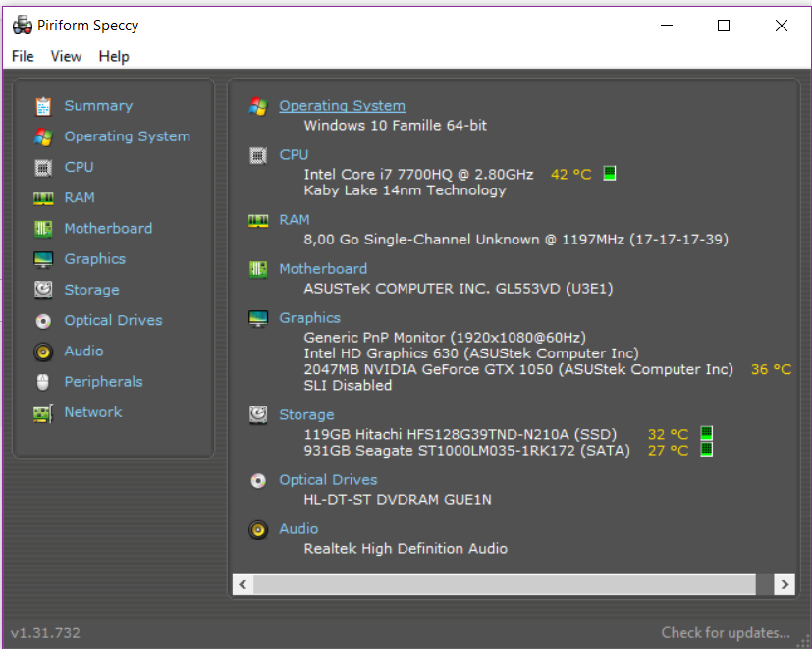Viewport: 812px width, 649px height.
Task: Click the green CPU temperature indicator icon
Action: 609,174
